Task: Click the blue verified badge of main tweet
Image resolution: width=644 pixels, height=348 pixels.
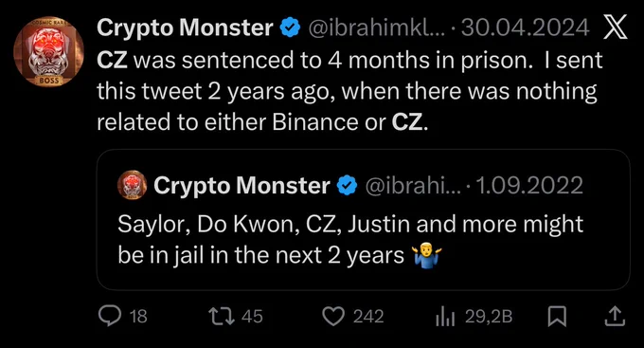Action: click(291, 27)
